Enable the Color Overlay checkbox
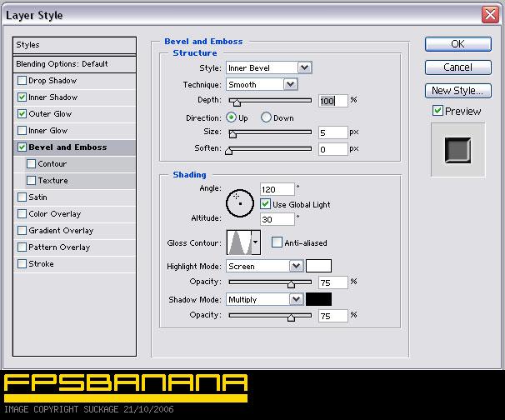The image size is (505, 420). point(22,214)
